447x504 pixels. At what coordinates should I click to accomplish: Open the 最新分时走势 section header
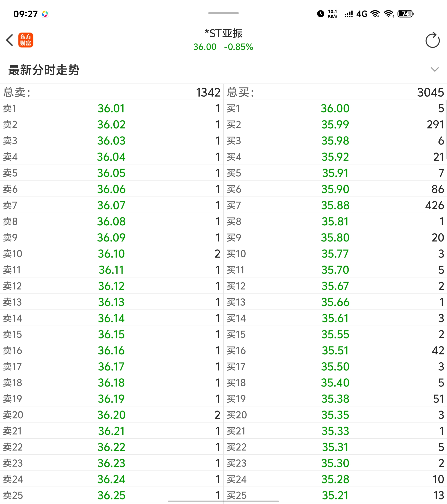44,70
